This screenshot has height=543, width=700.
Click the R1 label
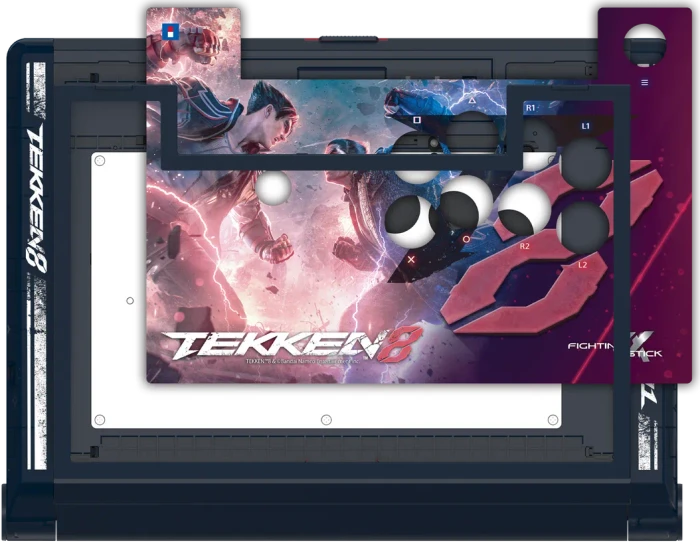[530, 108]
